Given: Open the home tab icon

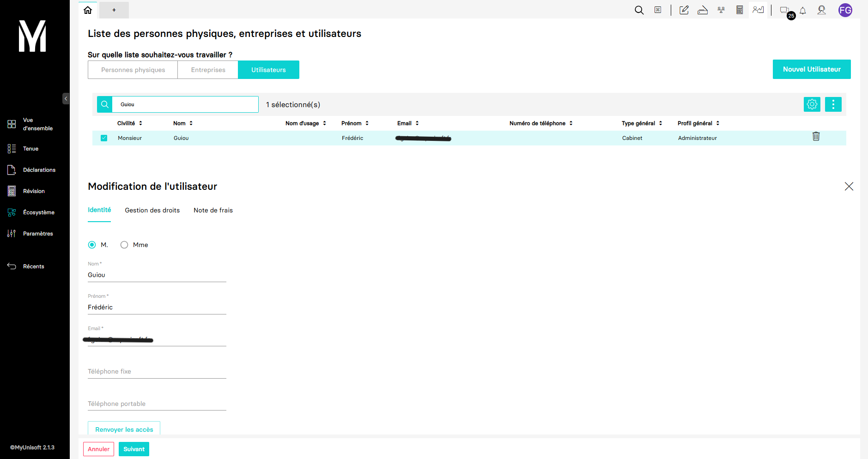Looking at the screenshot, I should pos(88,10).
